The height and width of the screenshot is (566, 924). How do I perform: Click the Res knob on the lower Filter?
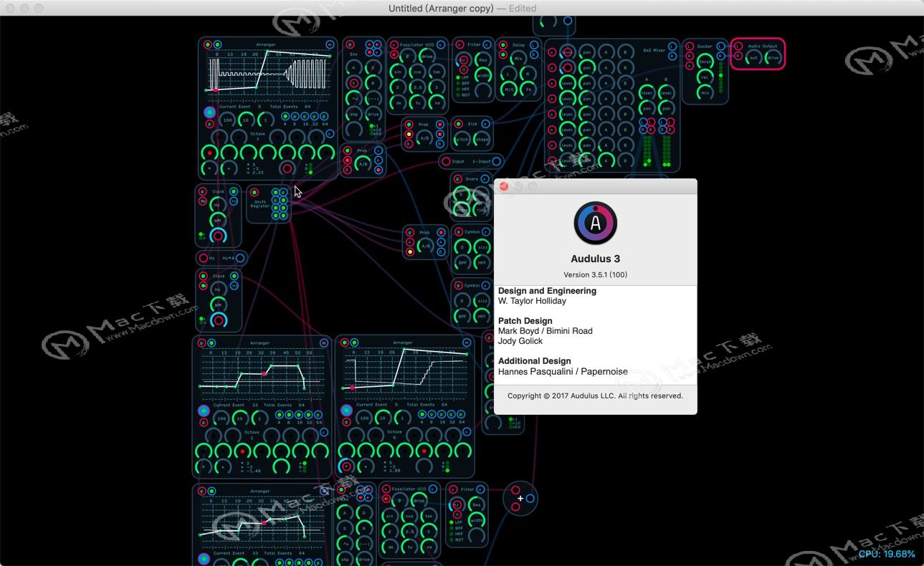click(x=477, y=504)
